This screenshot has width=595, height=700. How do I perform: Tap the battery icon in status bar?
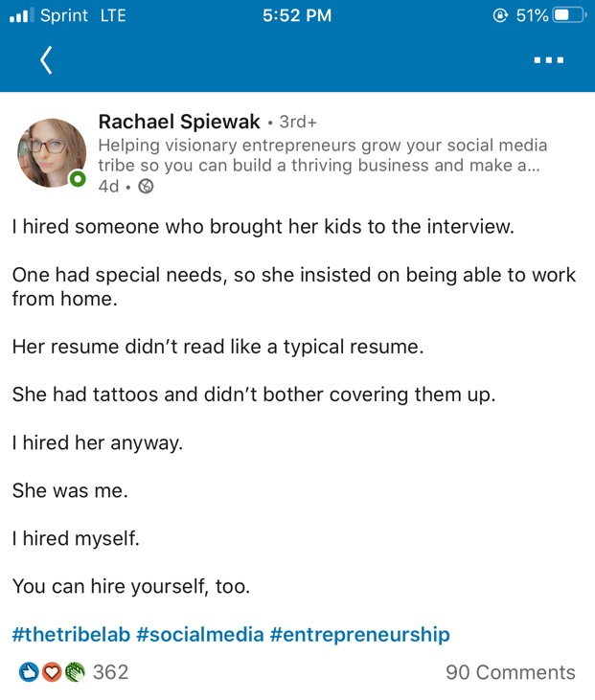[569, 15]
